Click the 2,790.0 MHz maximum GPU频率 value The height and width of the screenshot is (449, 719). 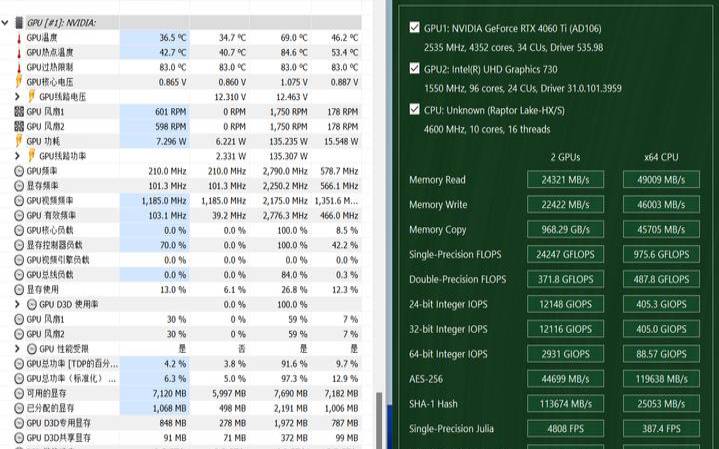click(285, 171)
